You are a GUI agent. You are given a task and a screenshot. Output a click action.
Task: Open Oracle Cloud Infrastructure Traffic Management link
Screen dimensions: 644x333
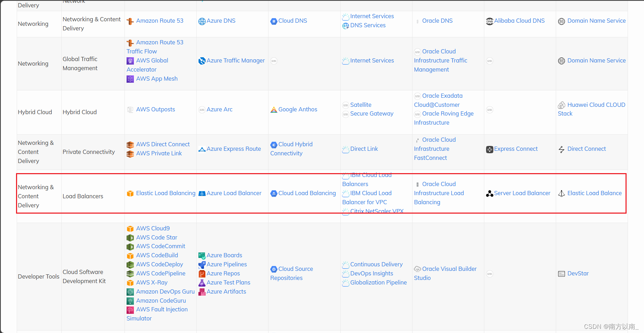[440, 60]
